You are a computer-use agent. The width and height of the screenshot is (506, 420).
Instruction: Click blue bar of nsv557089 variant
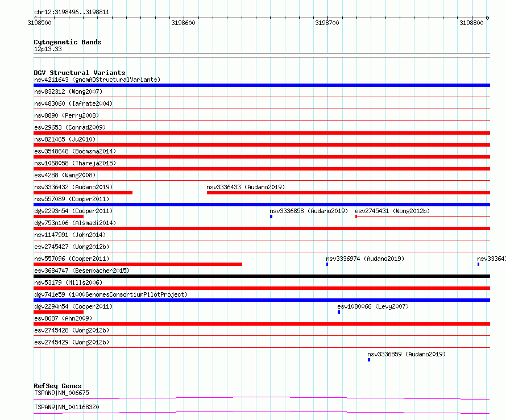pyautogui.click(x=262, y=205)
